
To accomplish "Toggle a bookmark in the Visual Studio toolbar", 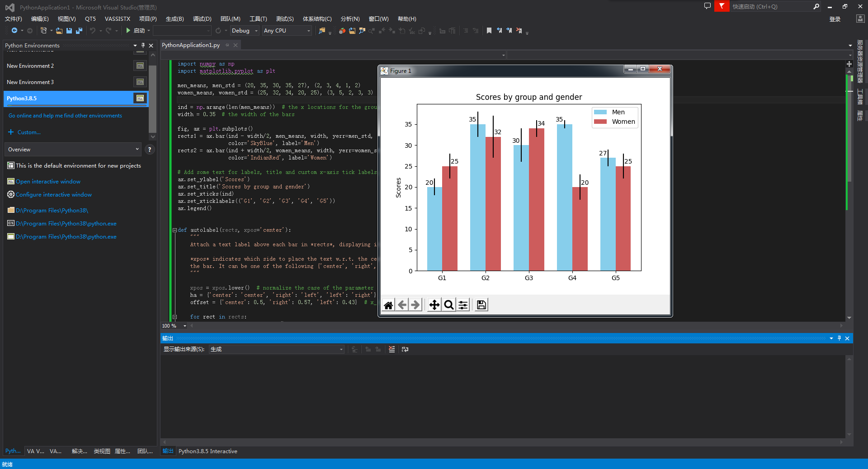I will click(489, 30).
